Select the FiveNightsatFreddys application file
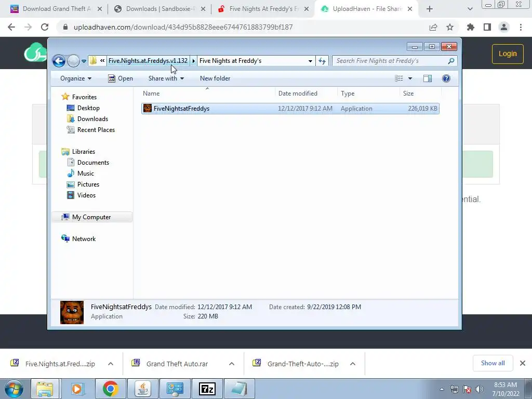This screenshot has height=399, width=532. pos(290,109)
